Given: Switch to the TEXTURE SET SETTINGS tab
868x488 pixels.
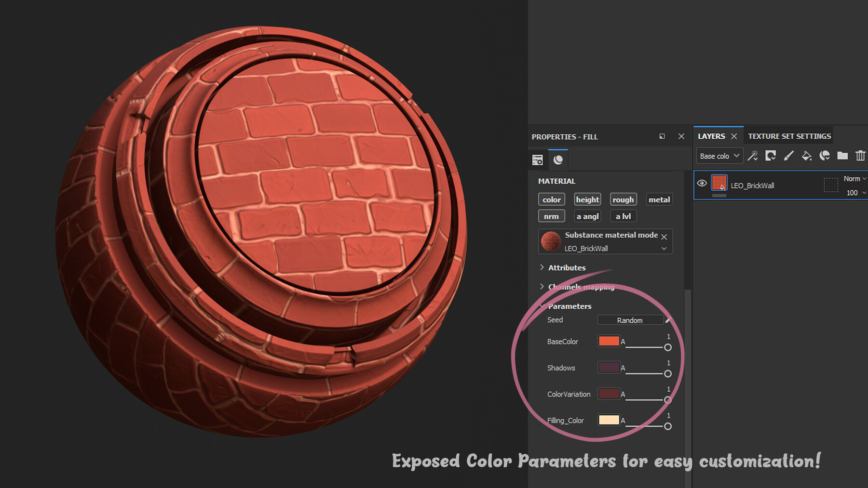Looking at the screenshot, I should pyautogui.click(x=789, y=136).
